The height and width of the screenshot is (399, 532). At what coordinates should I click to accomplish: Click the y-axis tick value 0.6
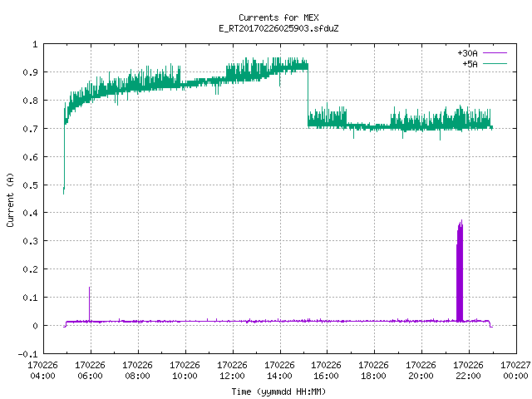(x=30, y=157)
